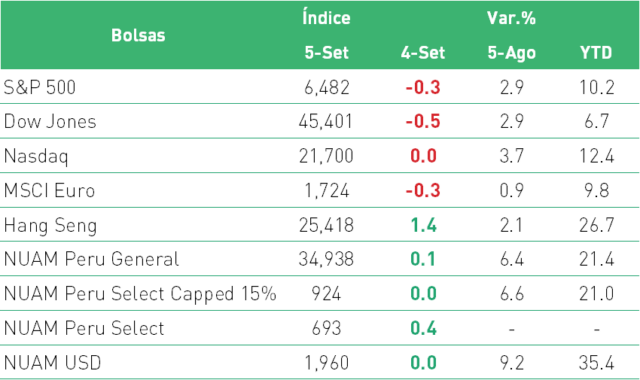
Task: Click the Nasdaq index value 21,700
Action: pos(326,156)
